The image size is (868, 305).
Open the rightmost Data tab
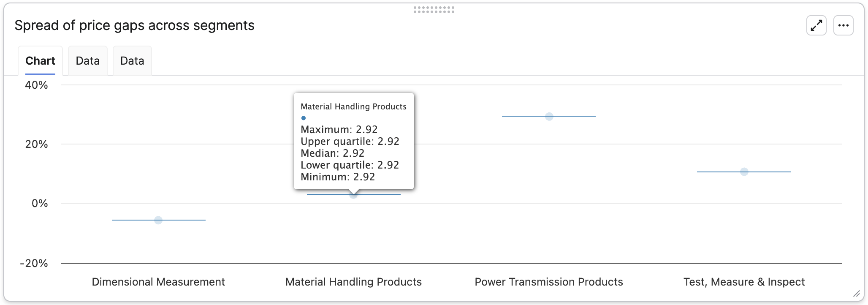[132, 61]
